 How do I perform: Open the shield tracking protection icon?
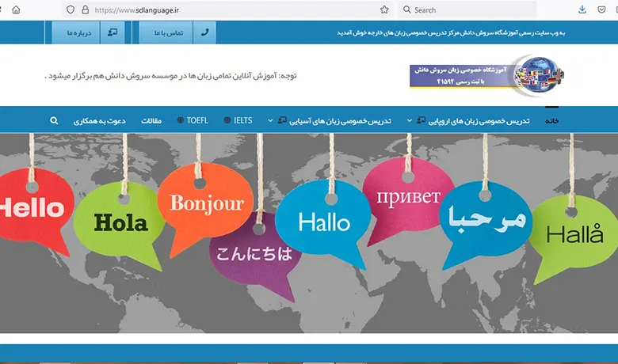coord(71,9)
